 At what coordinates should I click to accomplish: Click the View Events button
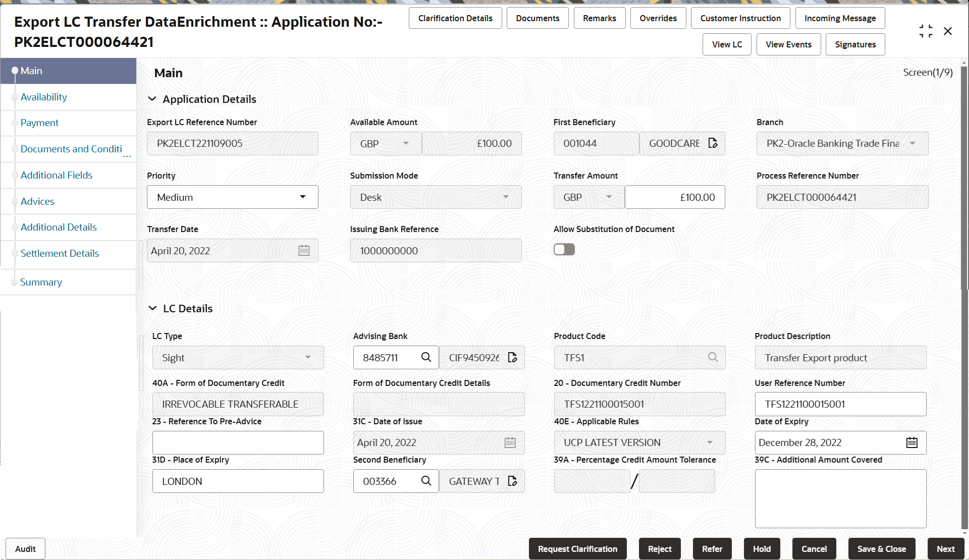coord(788,44)
